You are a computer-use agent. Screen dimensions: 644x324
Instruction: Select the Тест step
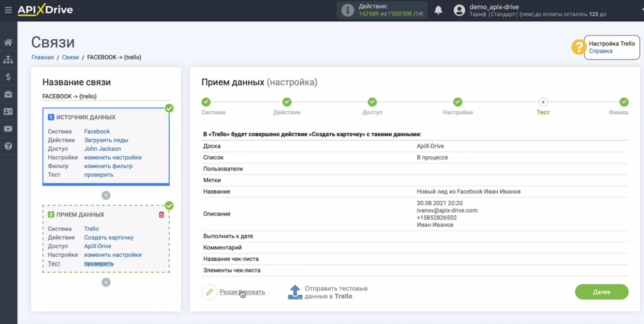pos(543,102)
